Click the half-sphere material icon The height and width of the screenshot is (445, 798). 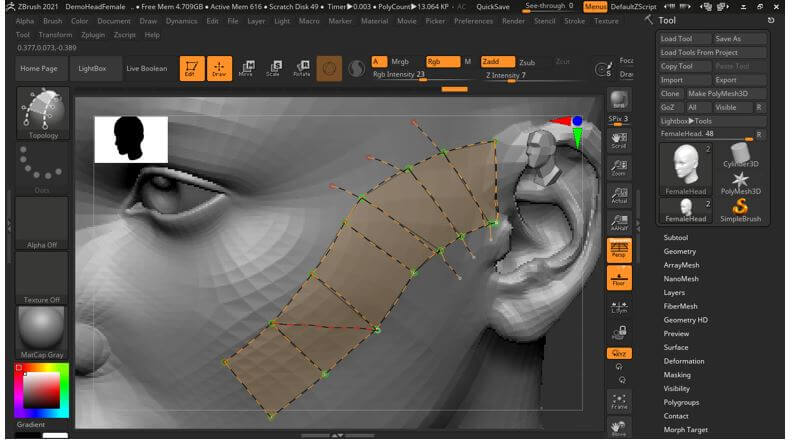click(356, 68)
